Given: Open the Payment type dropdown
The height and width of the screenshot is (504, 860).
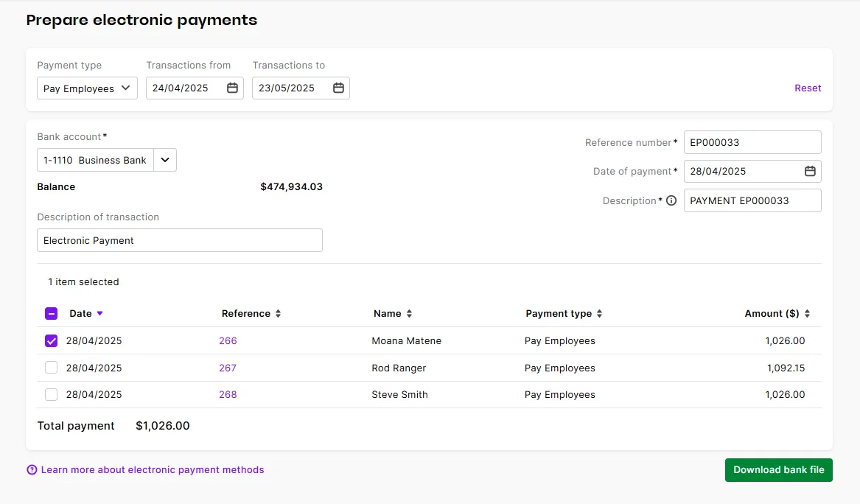Looking at the screenshot, I should [x=86, y=88].
